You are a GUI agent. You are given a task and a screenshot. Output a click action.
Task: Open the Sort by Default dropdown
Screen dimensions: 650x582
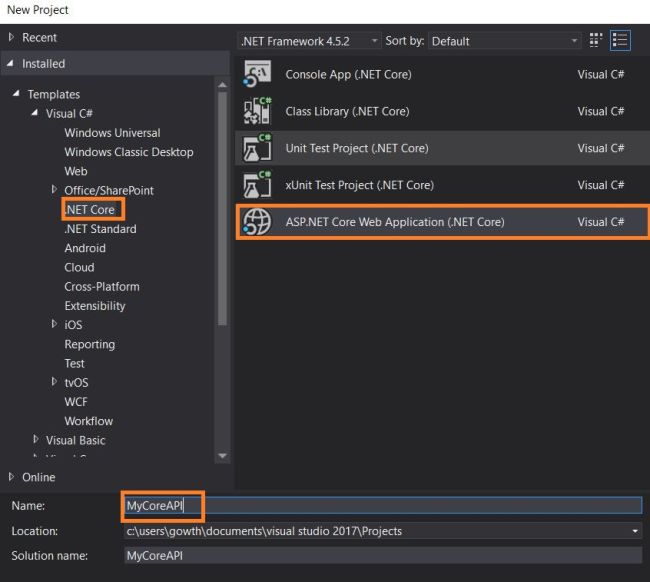coord(504,41)
